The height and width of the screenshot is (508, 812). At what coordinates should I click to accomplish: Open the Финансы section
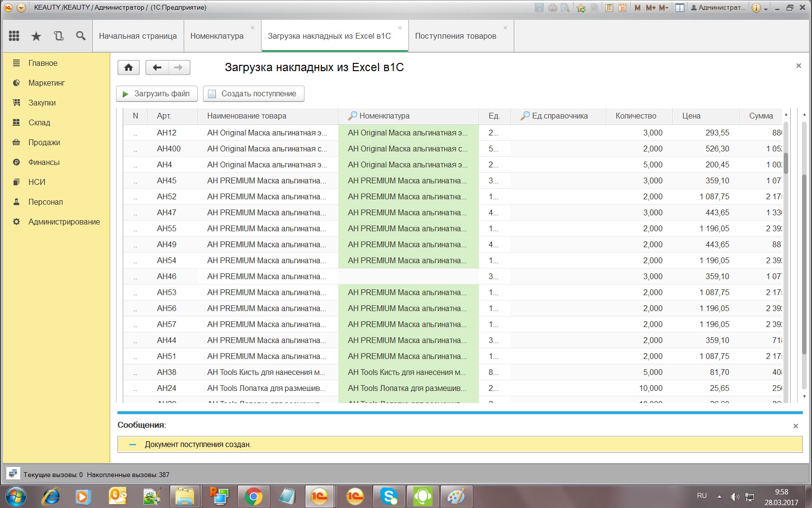[43, 162]
